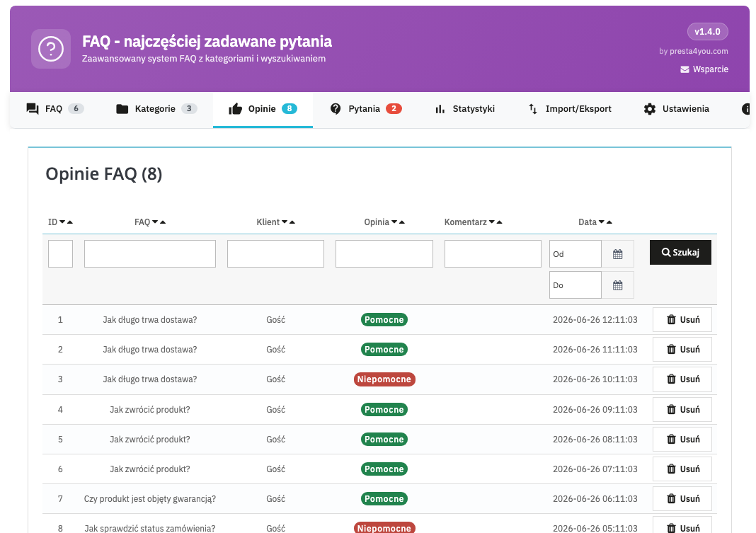756x533 pixels.
Task: Sort ID column descending
Action: [x=62, y=222]
